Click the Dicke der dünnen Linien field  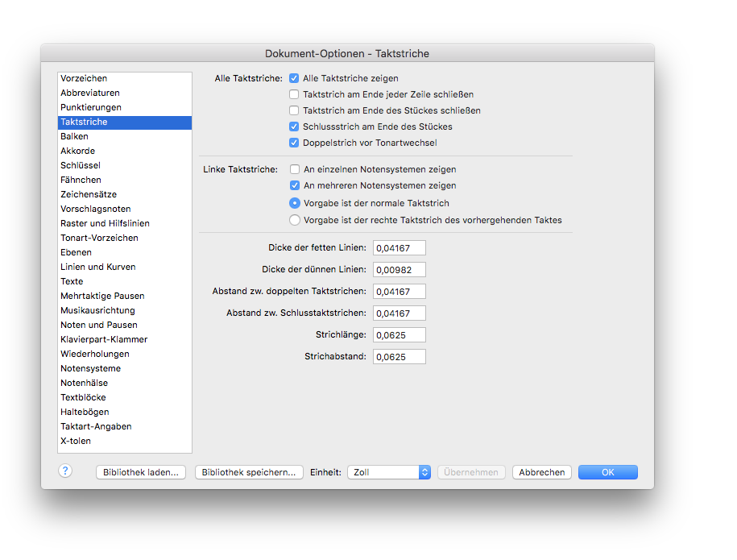[399, 270]
